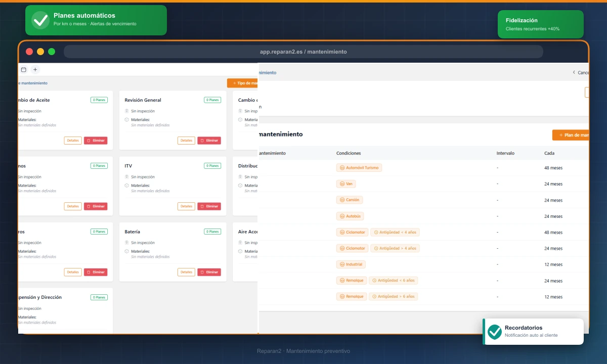
Task: Add a new 'Plan de mantenimiento'
Action: point(572,135)
